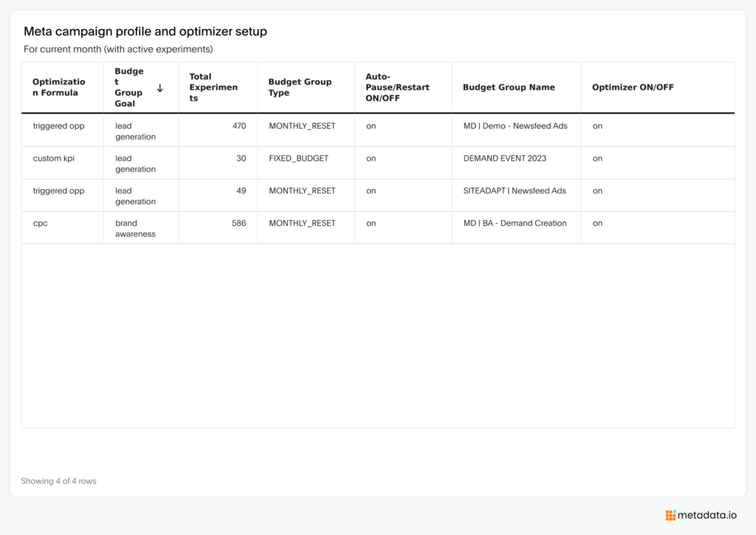Click the report title Meta campaign profile
Viewport: 756px width, 535px height.
145,31
